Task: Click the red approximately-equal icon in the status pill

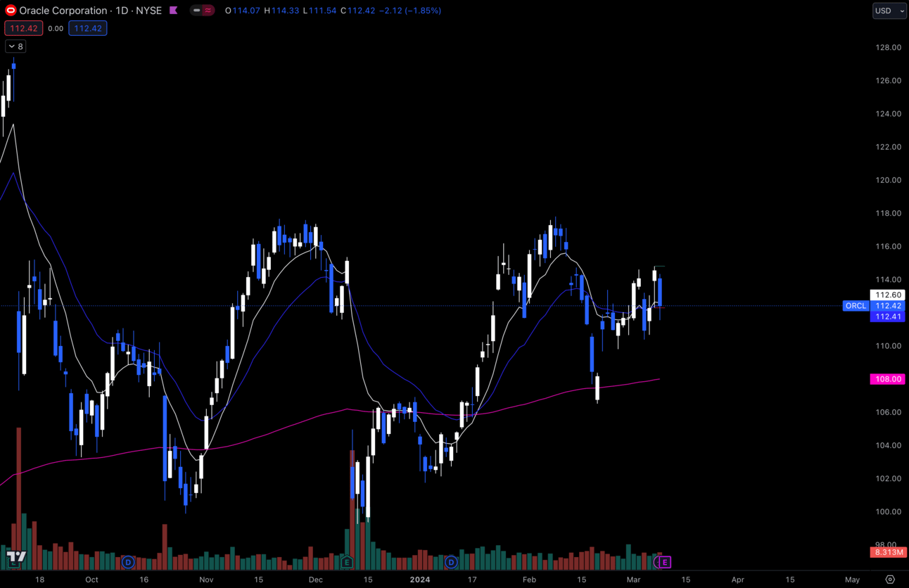Action: click(208, 11)
